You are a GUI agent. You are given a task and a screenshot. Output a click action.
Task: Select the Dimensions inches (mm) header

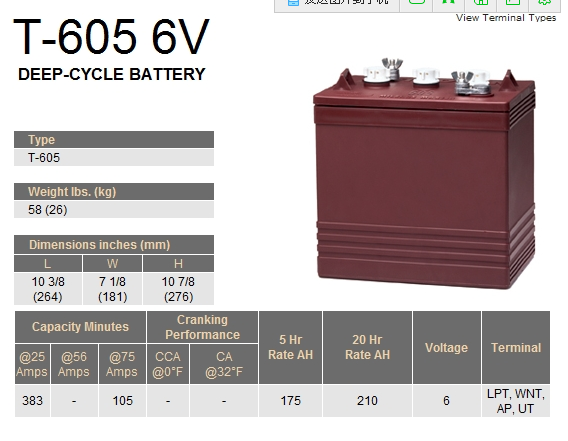114,245
